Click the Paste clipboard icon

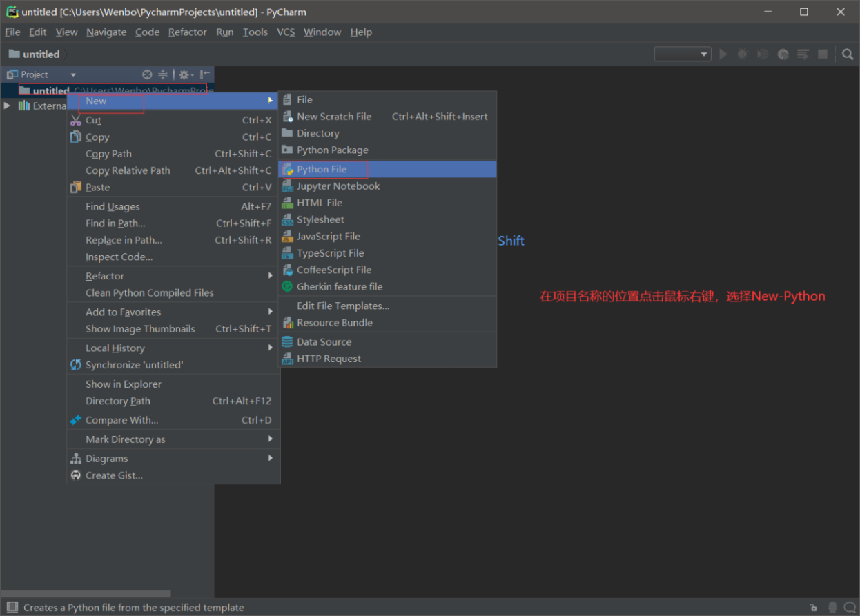click(76, 187)
